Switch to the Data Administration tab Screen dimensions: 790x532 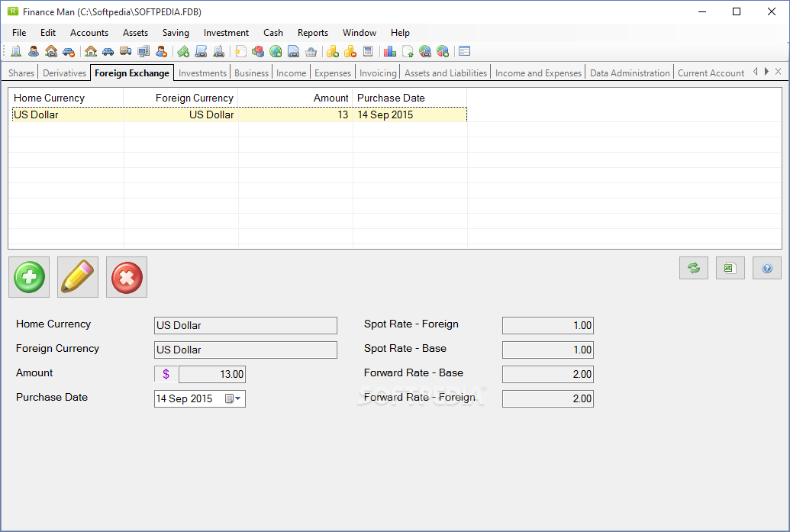[630, 73]
